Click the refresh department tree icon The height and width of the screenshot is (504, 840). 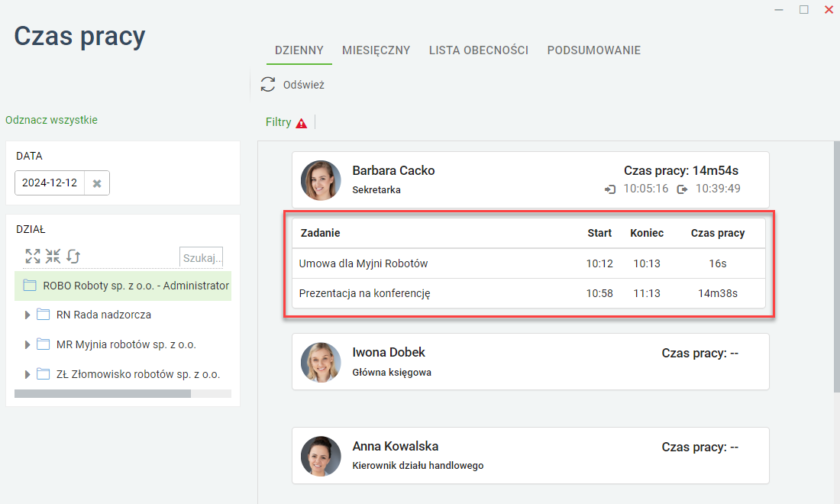(73, 257)
